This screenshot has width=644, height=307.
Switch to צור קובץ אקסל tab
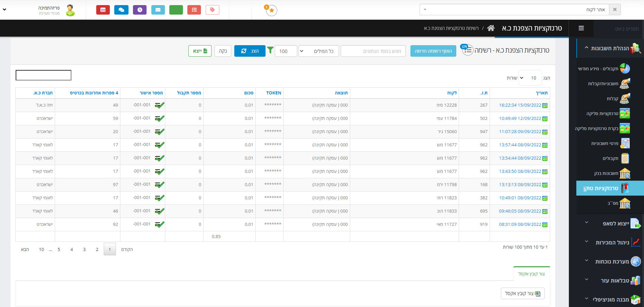pyautogui.click(x=531, y=274)
